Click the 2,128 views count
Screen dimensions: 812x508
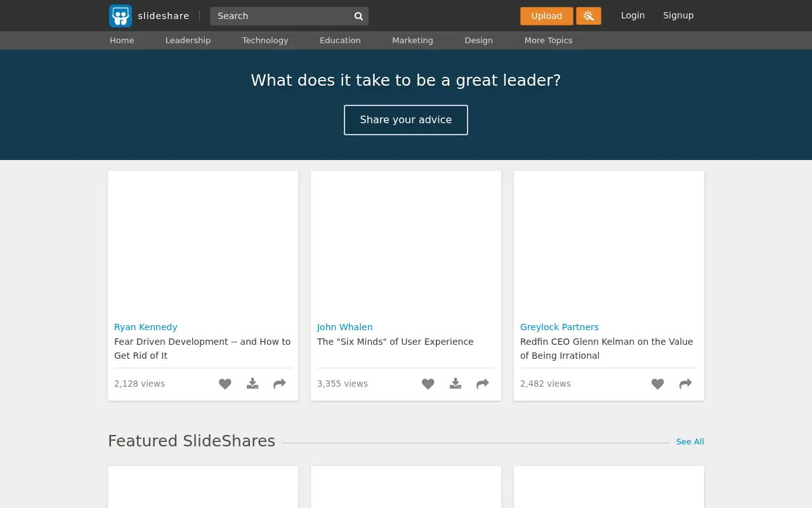140,384
